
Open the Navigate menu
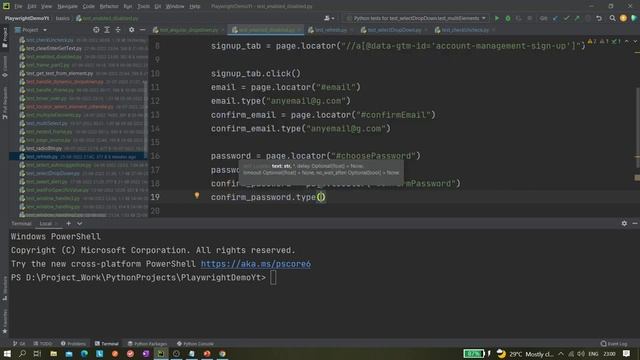[x=67, y=7]
